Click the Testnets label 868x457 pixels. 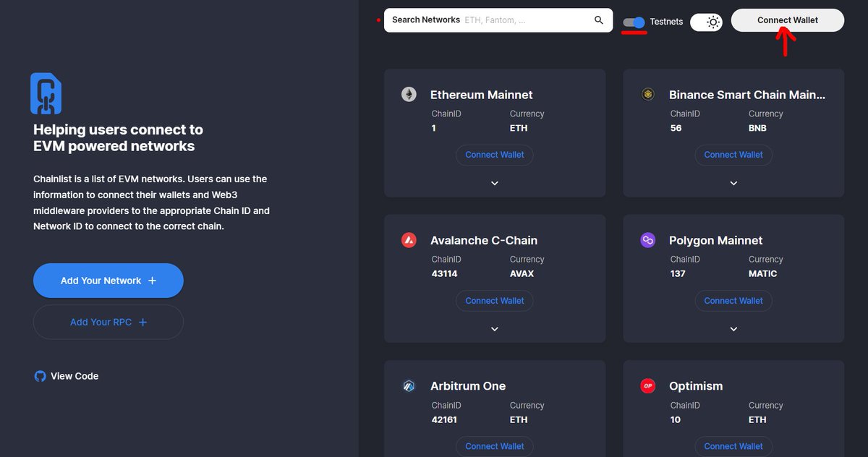point(666,22)
